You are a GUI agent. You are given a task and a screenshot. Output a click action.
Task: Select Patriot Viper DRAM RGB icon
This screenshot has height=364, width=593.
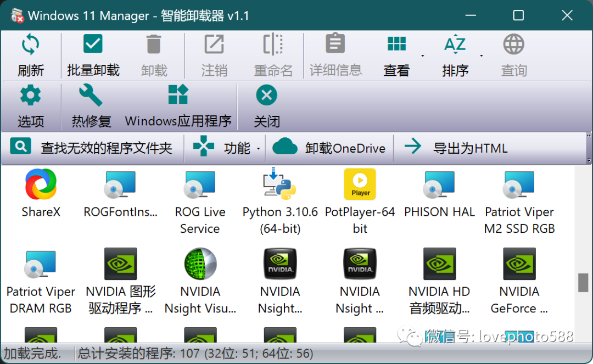point(40,264)
